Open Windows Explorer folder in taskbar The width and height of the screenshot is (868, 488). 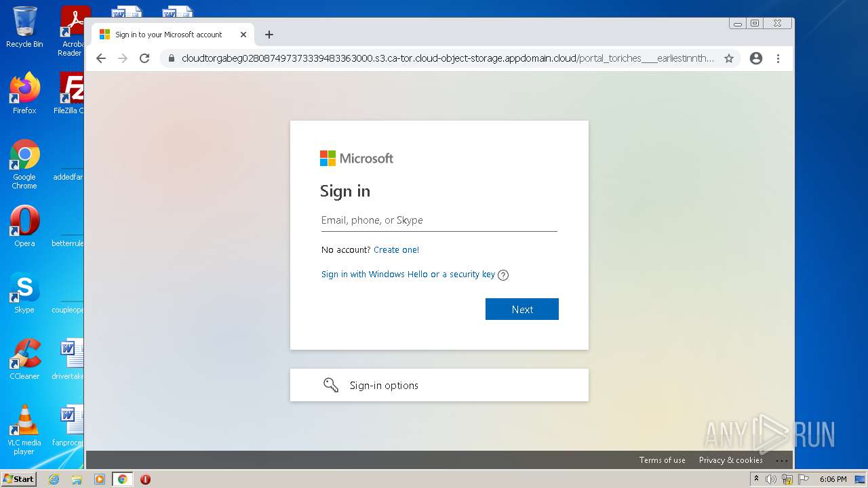click(77, 479)
